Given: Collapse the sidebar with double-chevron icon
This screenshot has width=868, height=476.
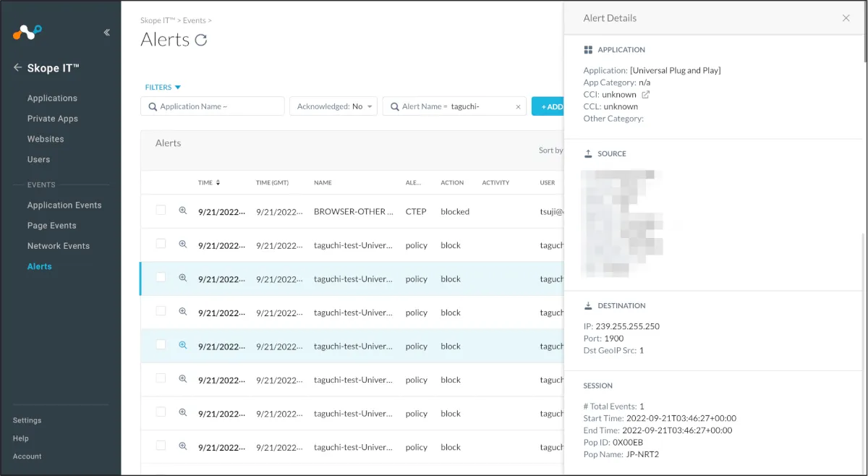Looking at the screenshot, I should [107, 33].
